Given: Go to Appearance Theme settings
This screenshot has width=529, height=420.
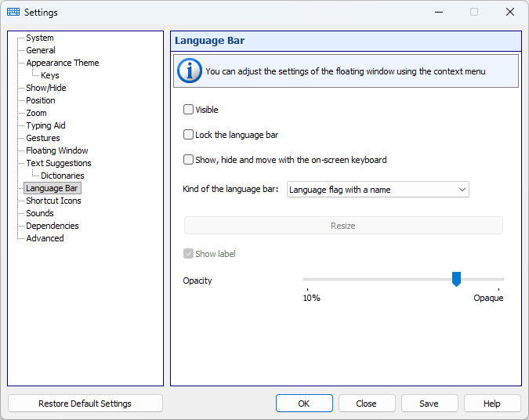Looking at the screenshot, I should 63,63.
